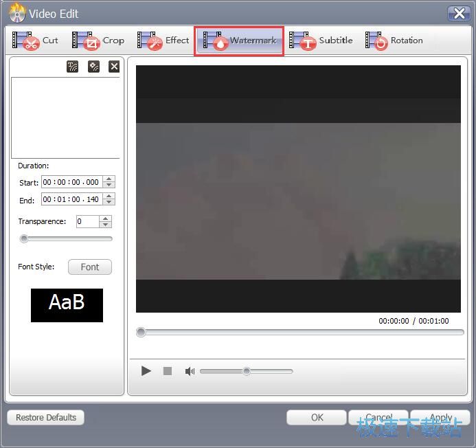Image resolution: width=476 pixels, height=448 pixels.
Task: Click the video preview area
Action: [x=298, y=189]
